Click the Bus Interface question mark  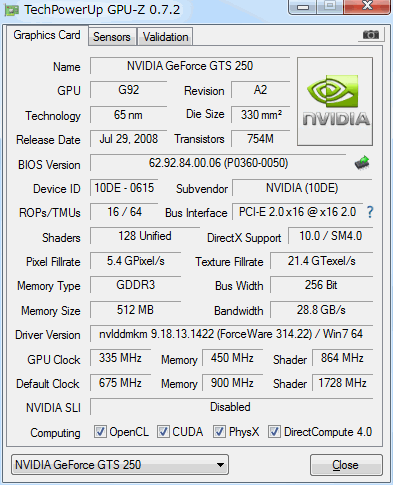(x=370, y=212)
